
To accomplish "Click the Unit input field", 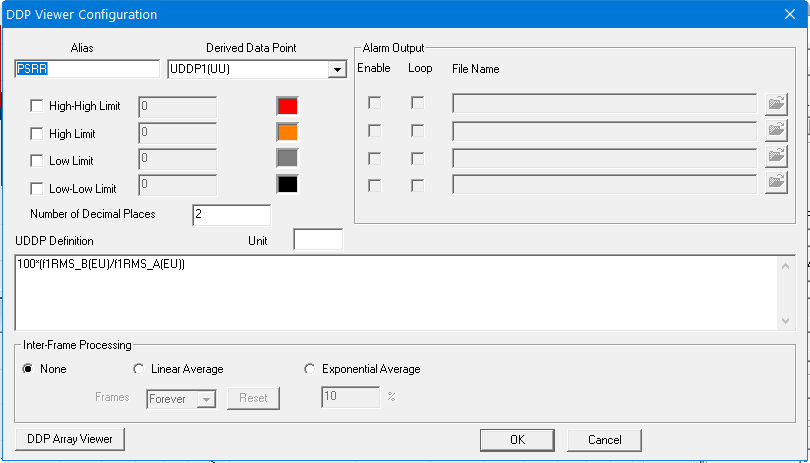I will click(318, 239).
